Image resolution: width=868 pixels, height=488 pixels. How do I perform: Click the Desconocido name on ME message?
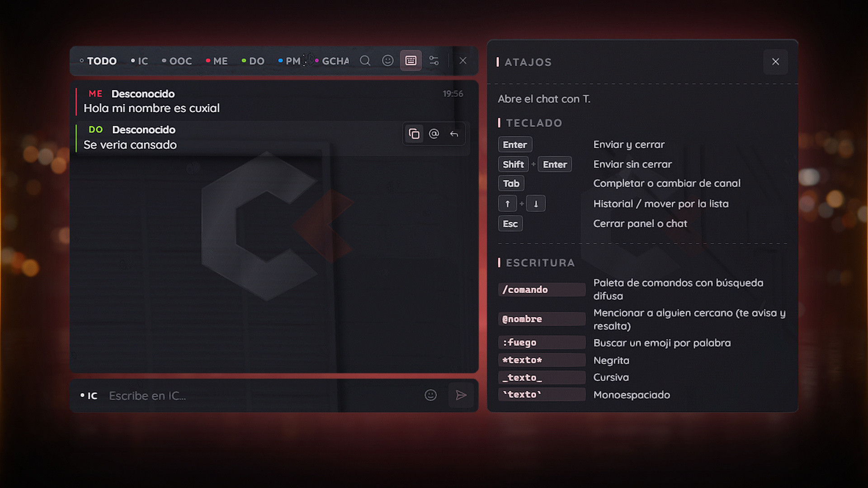(143, 94)
